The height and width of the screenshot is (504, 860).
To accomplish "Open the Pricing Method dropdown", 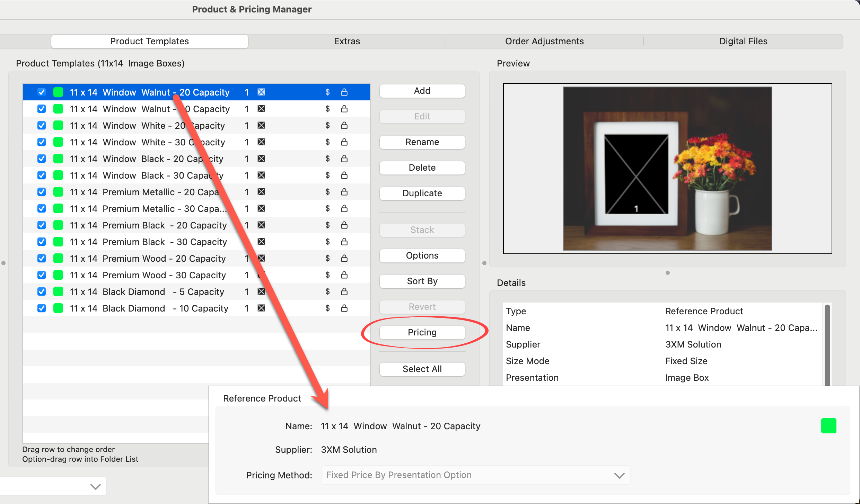I will click(475, 475).
